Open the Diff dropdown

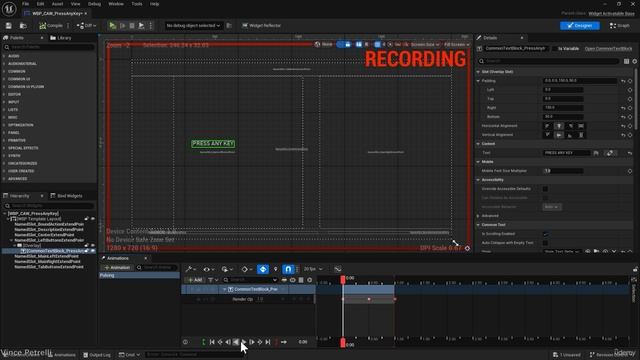coord(87,26)
